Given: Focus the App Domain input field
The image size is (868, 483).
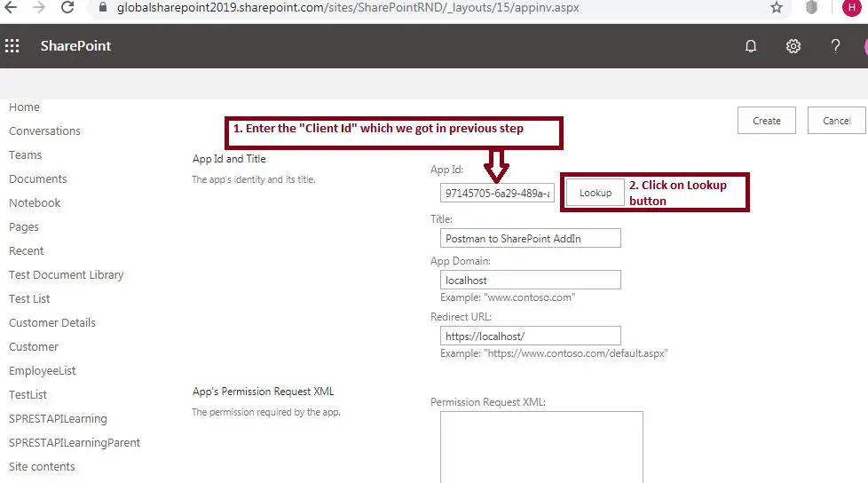Looking at the screenshot, I should [x=531, y=280].
